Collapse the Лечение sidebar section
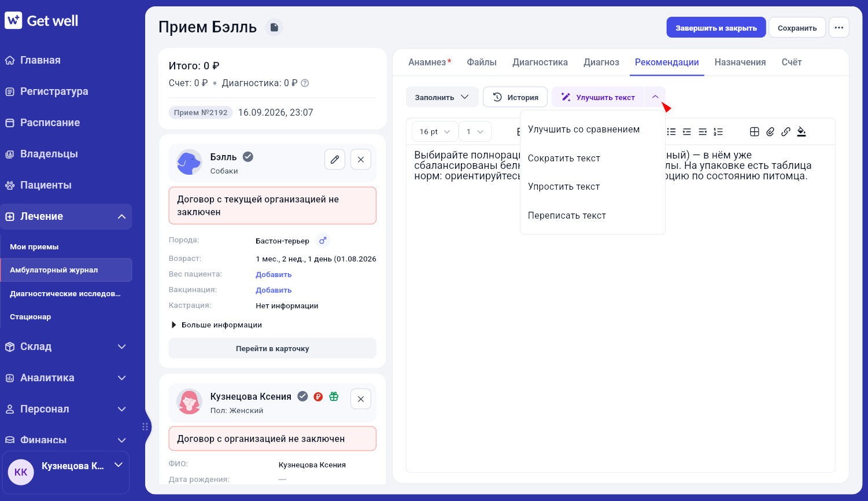Viewport: 868px width, 501px height. (121, 216)
